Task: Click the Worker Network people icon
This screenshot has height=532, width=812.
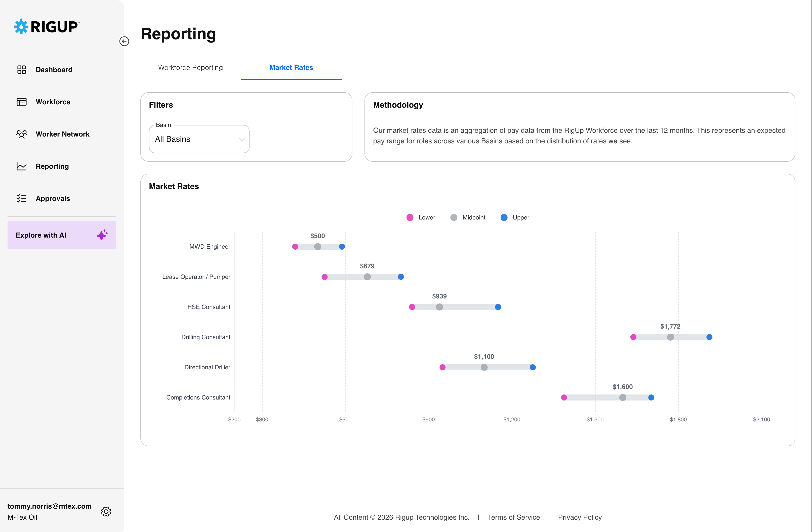Action: point(21,134)
